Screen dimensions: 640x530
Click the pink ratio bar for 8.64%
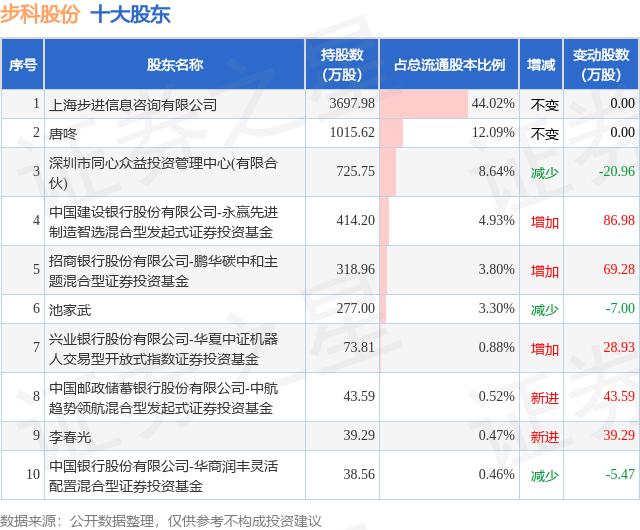[388, 172]
